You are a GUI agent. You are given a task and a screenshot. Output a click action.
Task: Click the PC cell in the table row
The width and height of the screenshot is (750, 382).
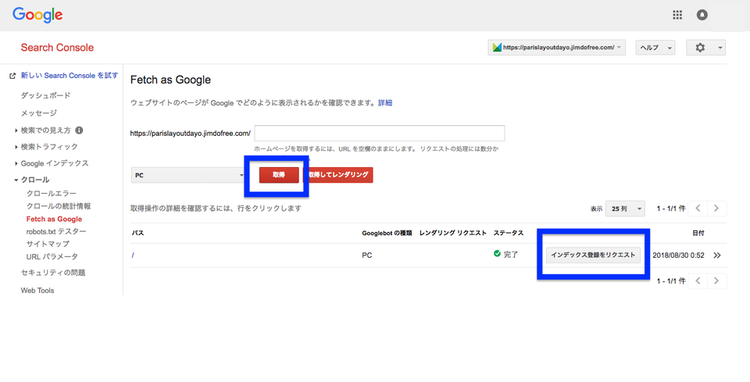coord(367,255)
